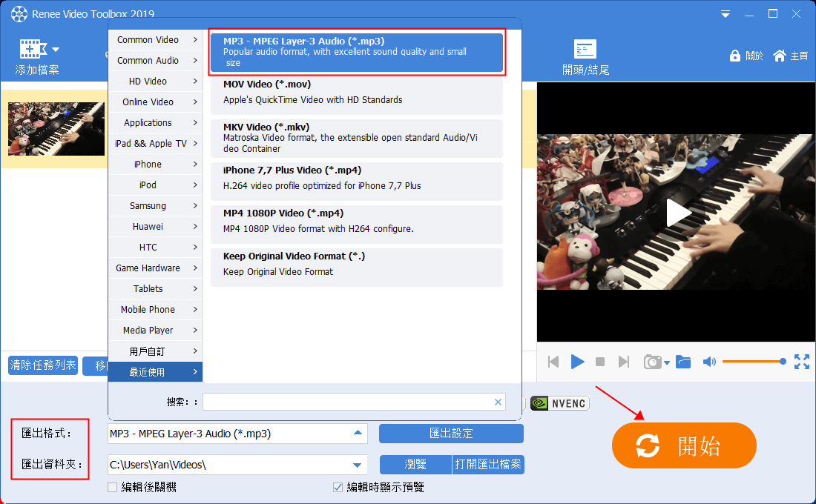Open the output file folder (打開匯出檔案)
The height and width of the screenshot is (504, 816).
coord(488,465)
